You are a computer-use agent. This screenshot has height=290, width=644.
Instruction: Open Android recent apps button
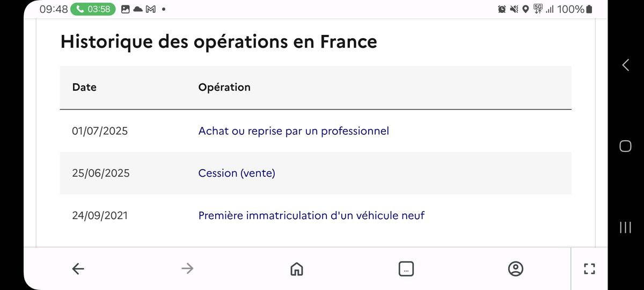point(625,227)
